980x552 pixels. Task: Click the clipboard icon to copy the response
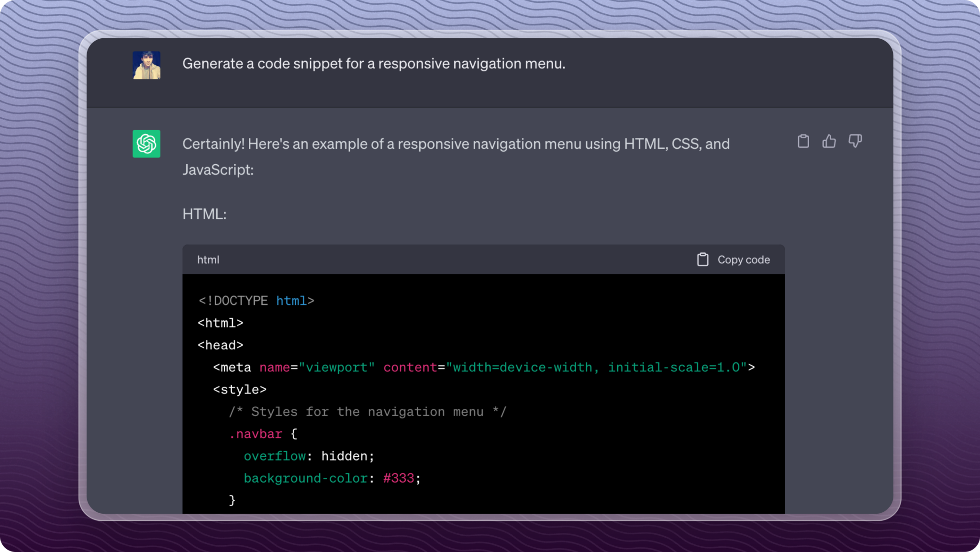click(804, 141)
